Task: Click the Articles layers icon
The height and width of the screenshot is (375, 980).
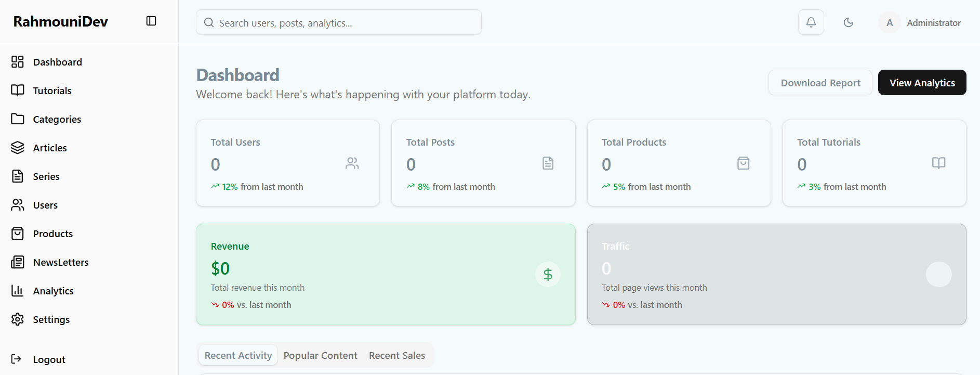Action: (x=18, y=148)
